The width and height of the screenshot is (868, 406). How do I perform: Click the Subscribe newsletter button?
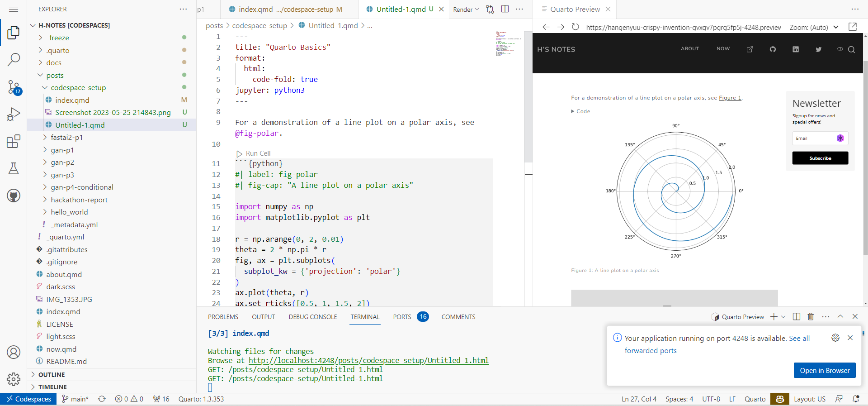[x=820, y=158]
